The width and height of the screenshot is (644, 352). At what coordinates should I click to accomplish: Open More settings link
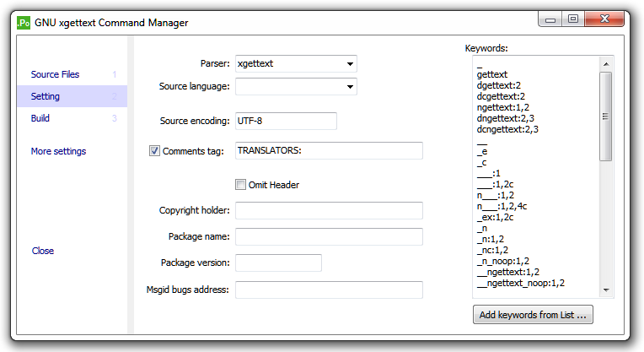coord(58,151)
